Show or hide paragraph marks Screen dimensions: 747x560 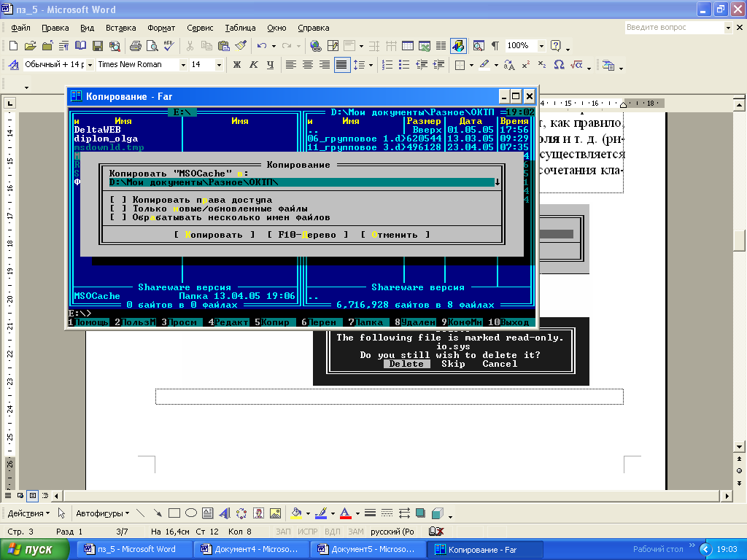point(495,46)
